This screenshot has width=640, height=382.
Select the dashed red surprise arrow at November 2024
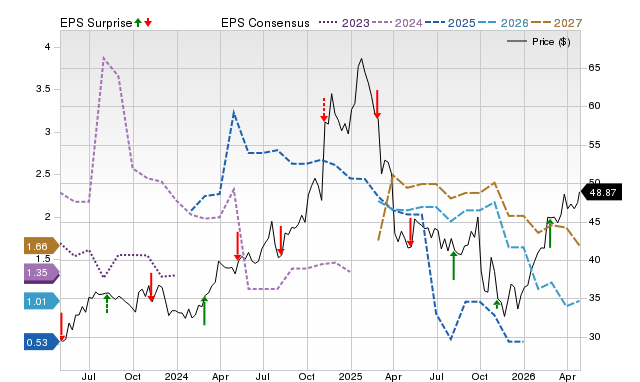pos(324,109)
